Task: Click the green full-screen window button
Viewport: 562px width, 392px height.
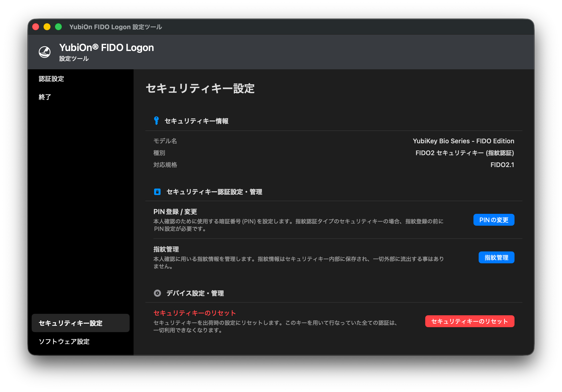Action: (x=58, y=27)
